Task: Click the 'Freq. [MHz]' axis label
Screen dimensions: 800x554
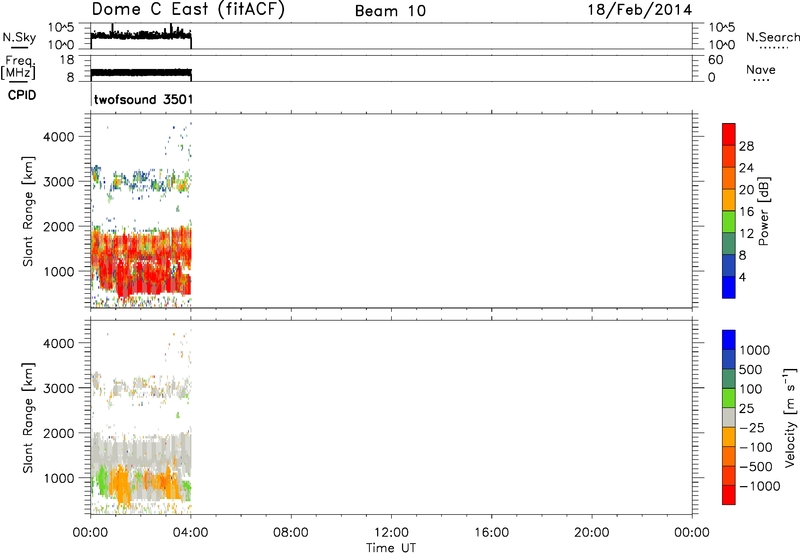Action: [x=18, y=67]
